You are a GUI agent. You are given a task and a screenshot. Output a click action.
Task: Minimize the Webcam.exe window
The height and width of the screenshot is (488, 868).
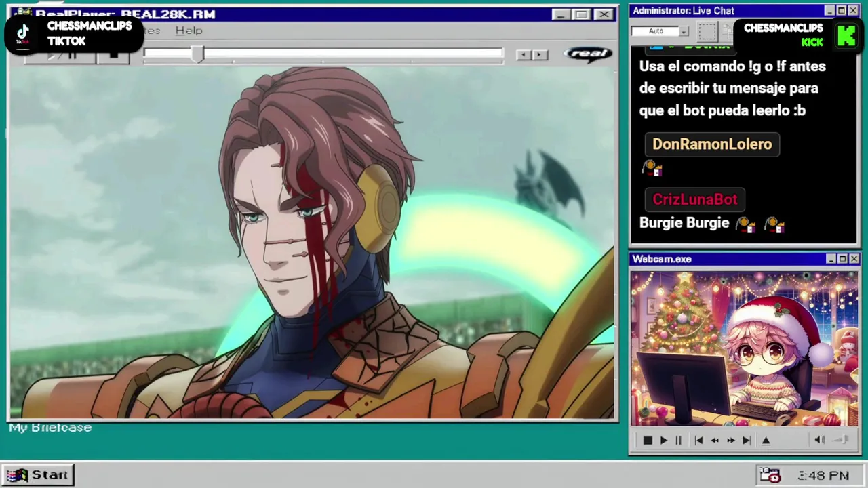coord(831,259)
